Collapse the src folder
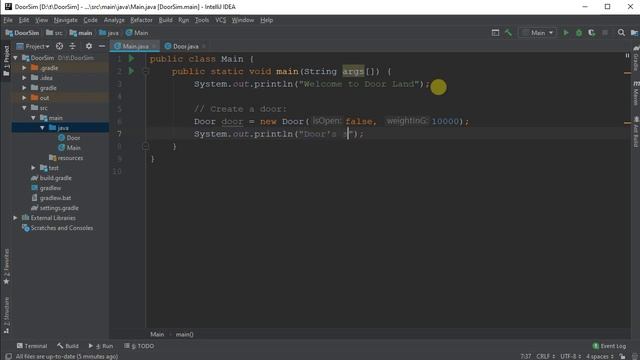The height and width of the screenshot is (360, 640). 24,108
